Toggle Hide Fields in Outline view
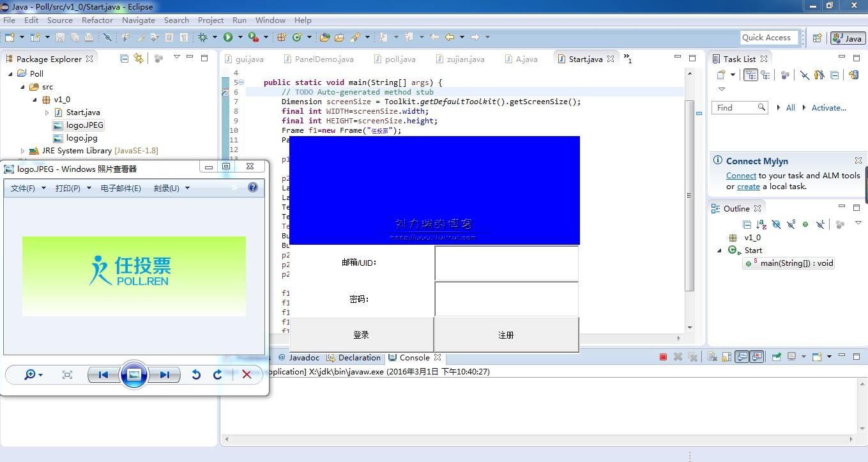This screenshot has width=868, height=462. [x=776, y=224]
